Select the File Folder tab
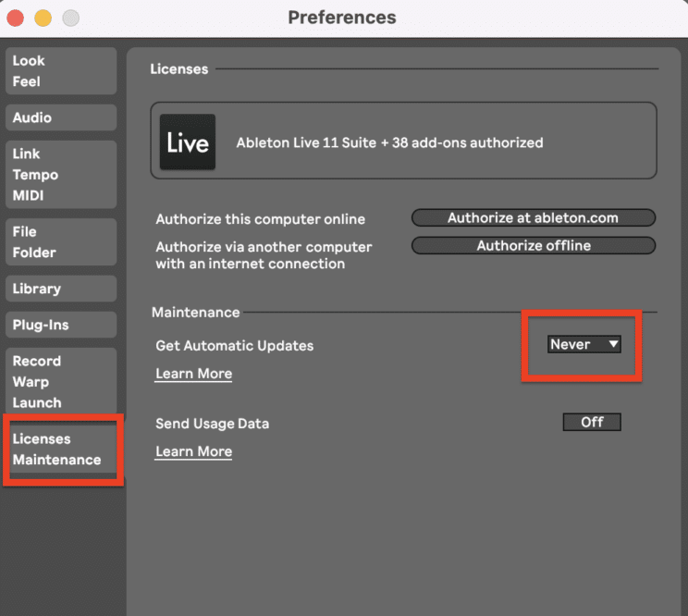 coord(61,241)
